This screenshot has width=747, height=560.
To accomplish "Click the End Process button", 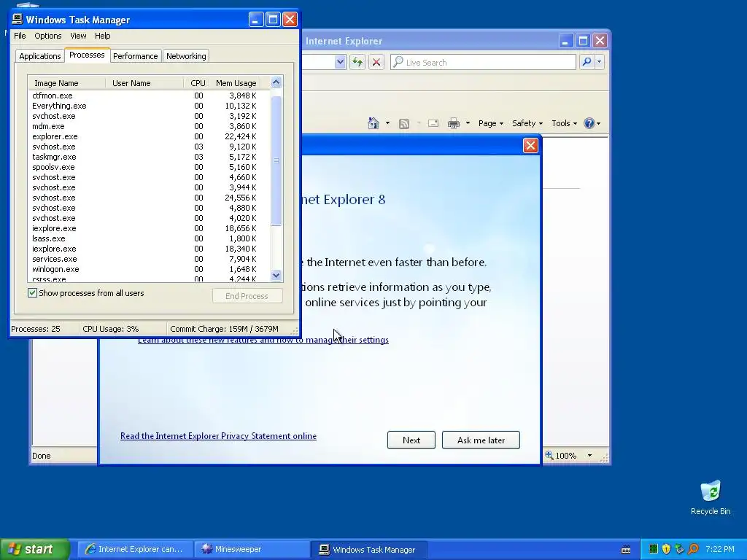I will coord(247,296).
